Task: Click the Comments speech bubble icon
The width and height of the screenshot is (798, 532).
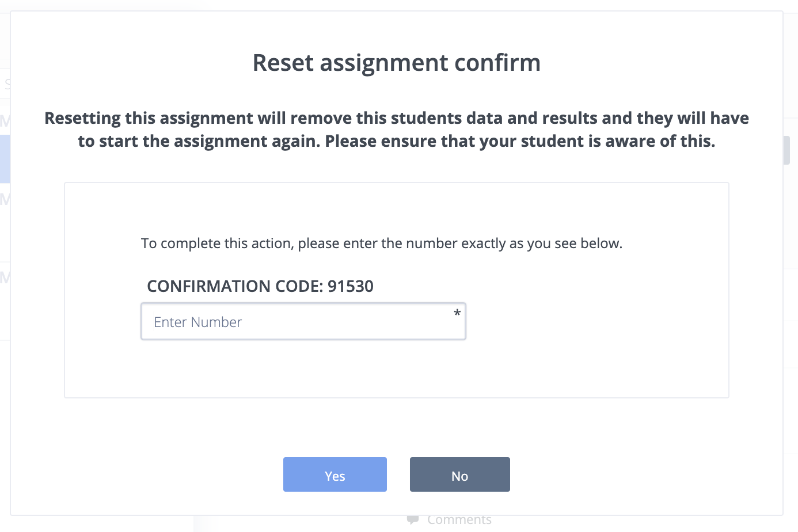Action: click(x=412, y=520)
